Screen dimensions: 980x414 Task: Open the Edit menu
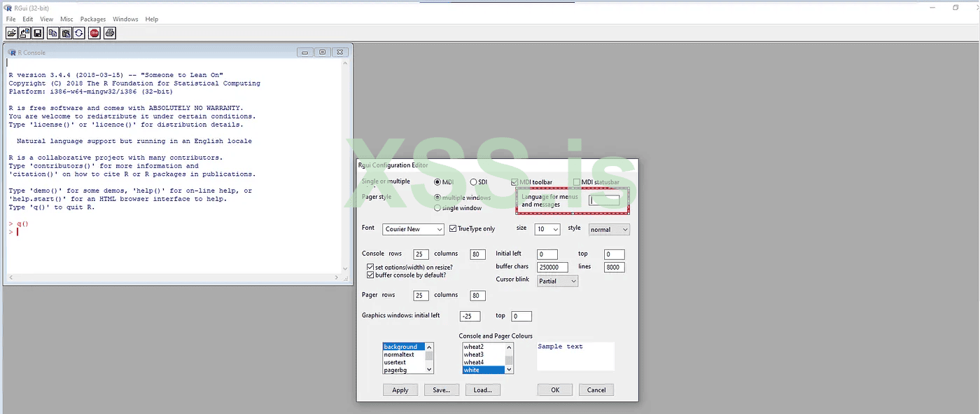pos(28,19)
